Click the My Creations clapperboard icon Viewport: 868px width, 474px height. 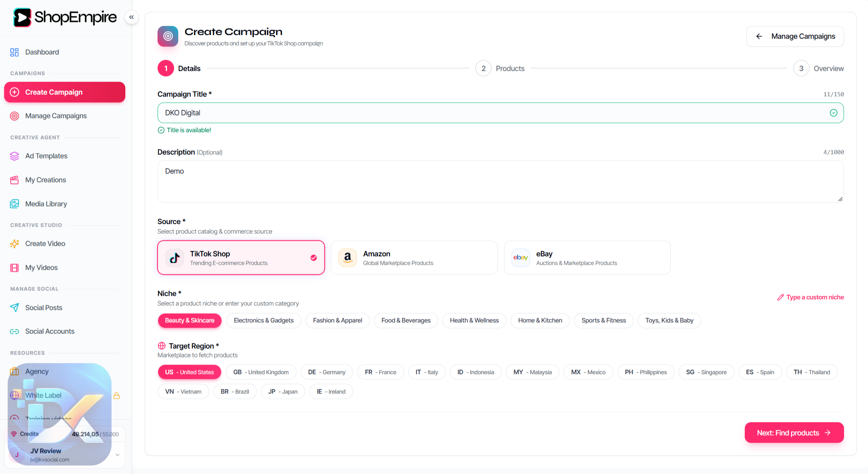[x=14, y=180]
